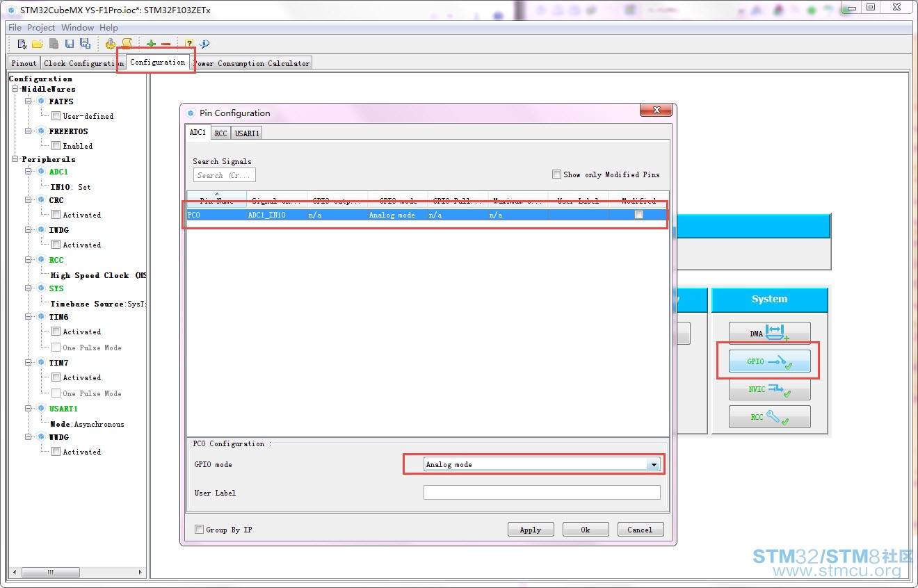Collapse the FREERTOS tree branch
918x588 pixels.
(x=29, y=131)
